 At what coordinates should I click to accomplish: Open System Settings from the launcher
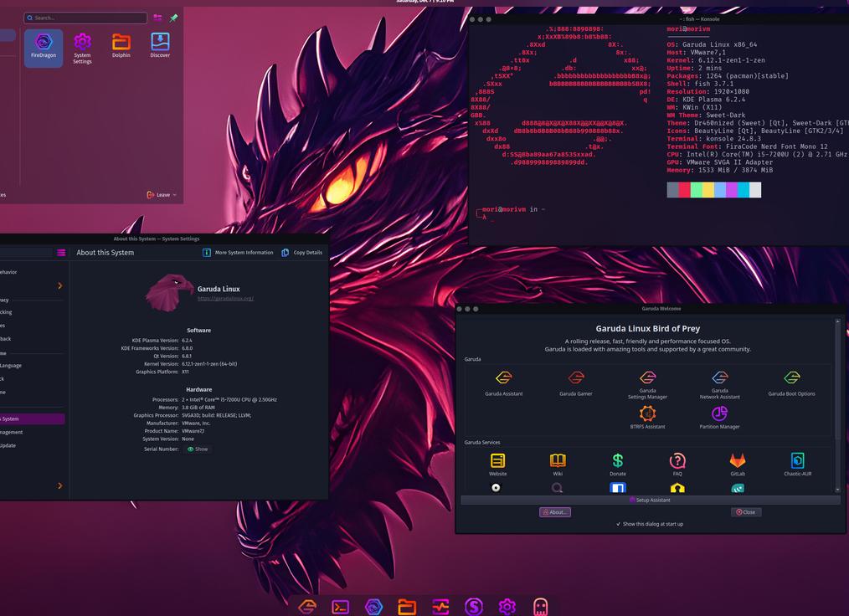[x=82, y=49]
